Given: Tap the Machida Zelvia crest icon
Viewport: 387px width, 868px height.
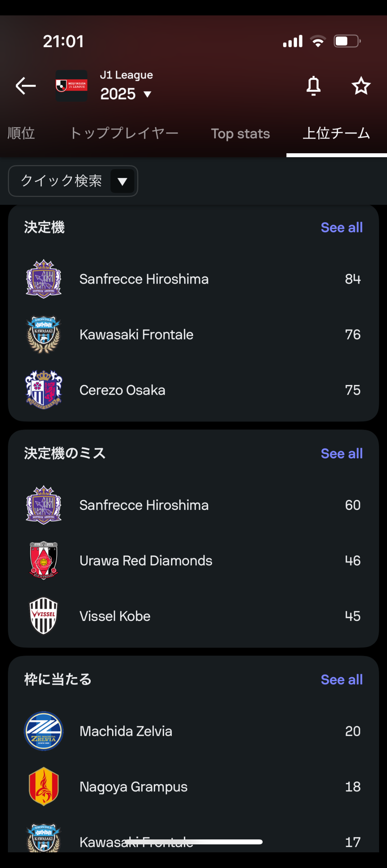Looking at the screenshot, I should [44, 731].
